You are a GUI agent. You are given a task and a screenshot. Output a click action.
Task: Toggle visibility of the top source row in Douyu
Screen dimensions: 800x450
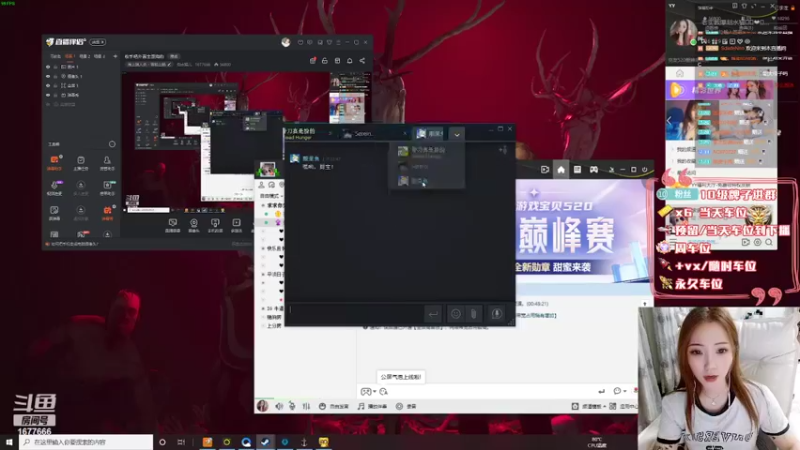(48, 67)
